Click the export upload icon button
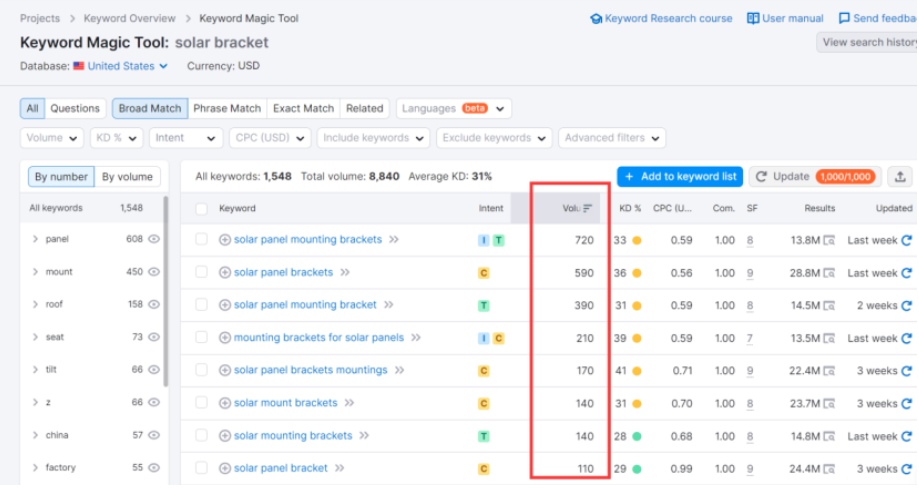Viewport: 919px width, 492px height. 900,177
